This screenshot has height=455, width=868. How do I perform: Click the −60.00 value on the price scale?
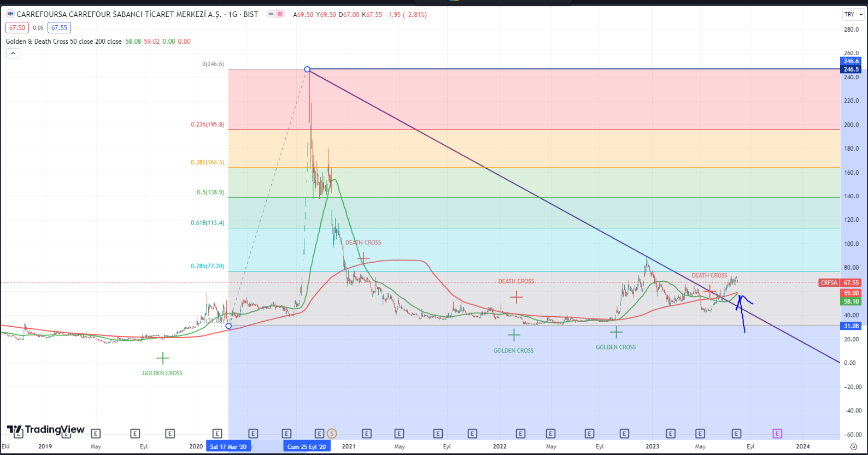coord(853,435)
